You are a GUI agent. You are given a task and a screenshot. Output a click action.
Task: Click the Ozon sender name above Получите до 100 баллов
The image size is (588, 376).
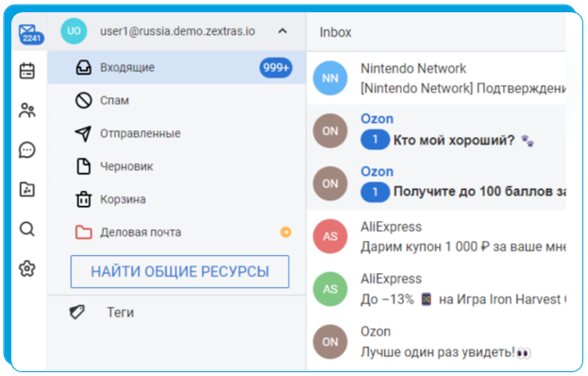point(377,172)
